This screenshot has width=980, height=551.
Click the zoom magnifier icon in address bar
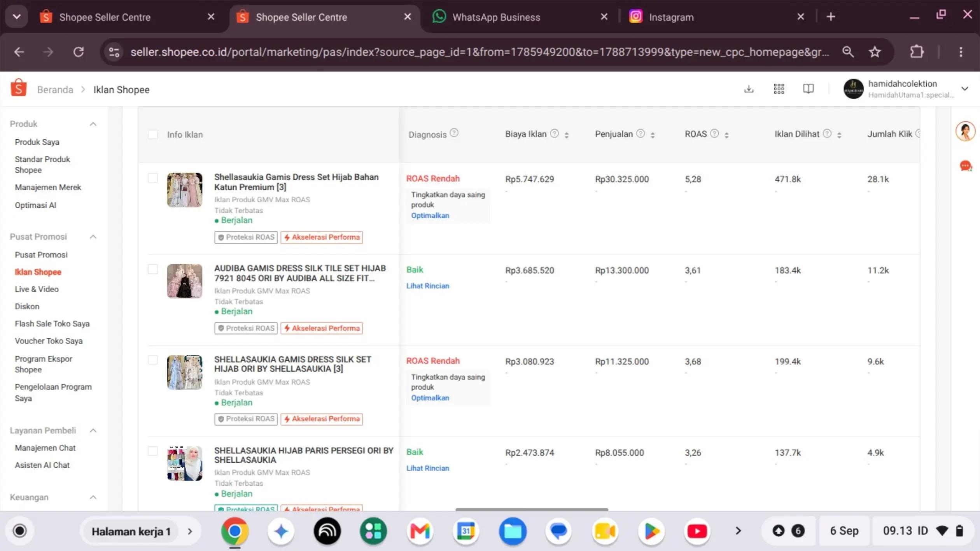coord(848,52)
